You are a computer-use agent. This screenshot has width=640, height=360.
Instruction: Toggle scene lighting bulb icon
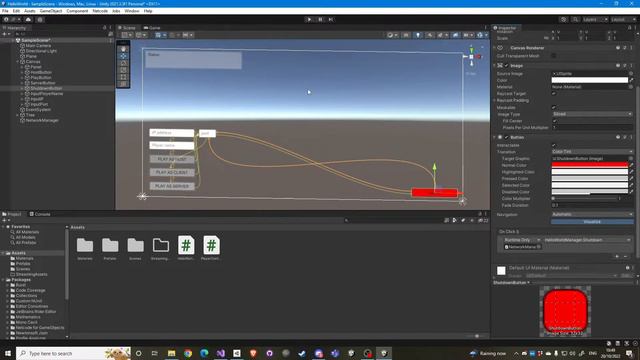point(418,35)
